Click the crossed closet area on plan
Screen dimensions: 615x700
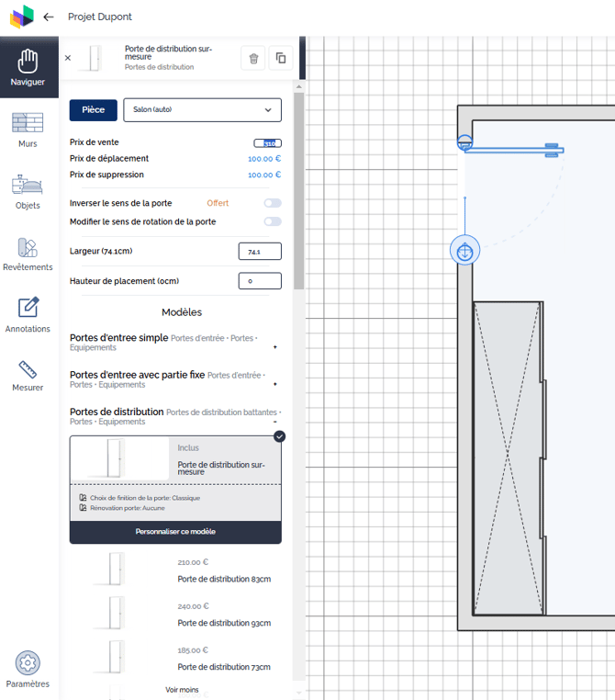pyautogui.click(x=508, y=458)
